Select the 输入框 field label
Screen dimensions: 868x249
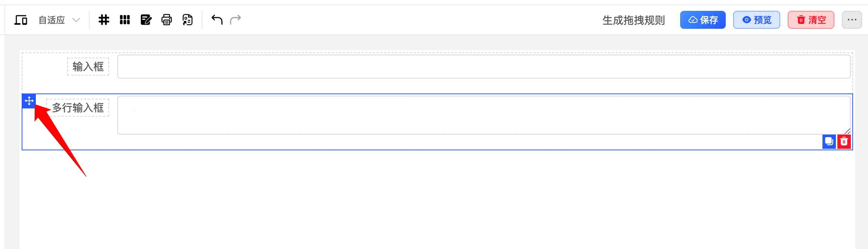click(88, 67)
